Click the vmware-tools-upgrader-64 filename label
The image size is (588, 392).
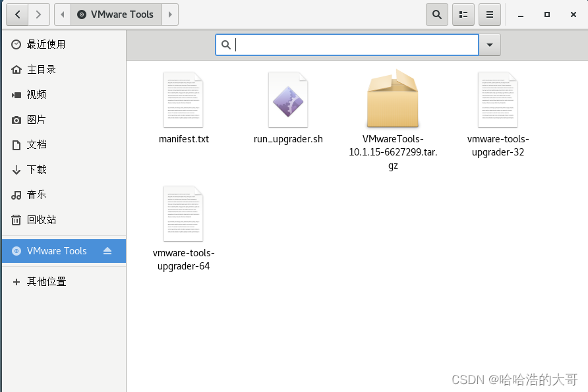pyautogui.click(x=184, y=260)
